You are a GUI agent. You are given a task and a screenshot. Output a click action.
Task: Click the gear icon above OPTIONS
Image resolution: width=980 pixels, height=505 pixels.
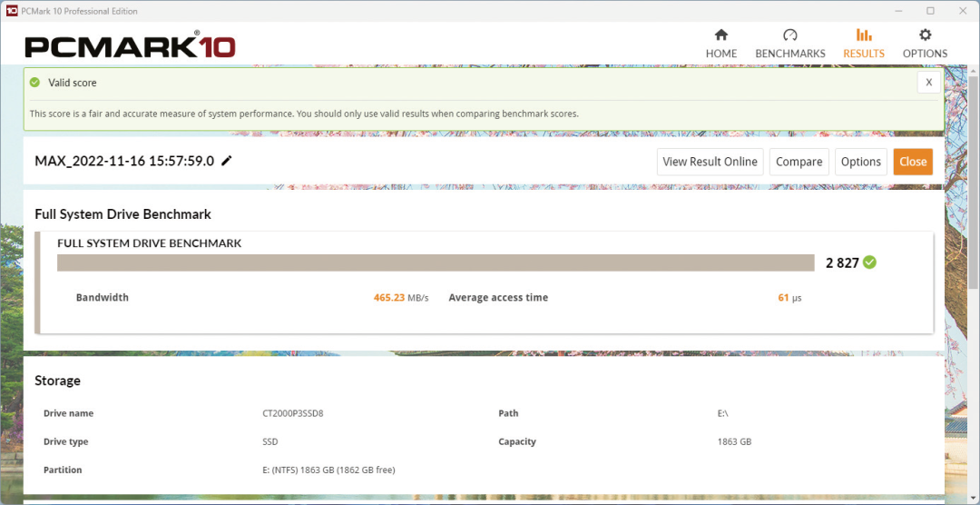[x=925, y=35]
